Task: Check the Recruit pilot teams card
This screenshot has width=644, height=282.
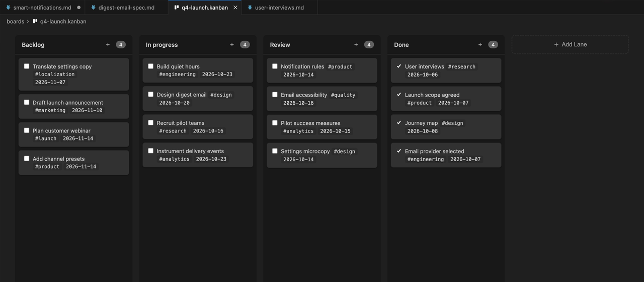Action: coord(150,122)
